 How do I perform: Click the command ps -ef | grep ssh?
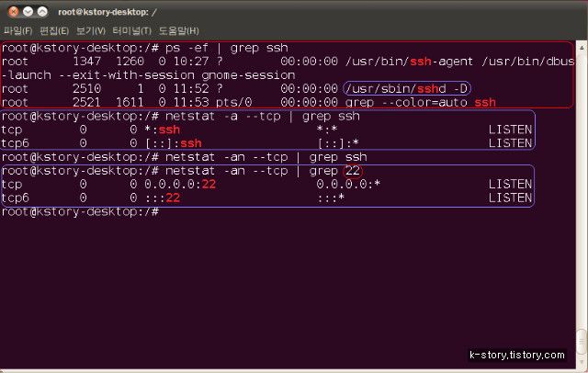point(227,48)
